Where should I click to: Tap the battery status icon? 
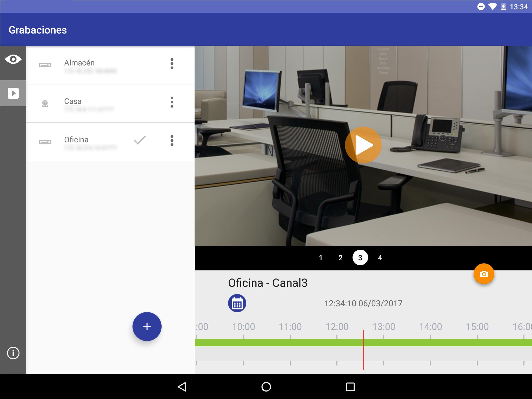coord(503,7)
